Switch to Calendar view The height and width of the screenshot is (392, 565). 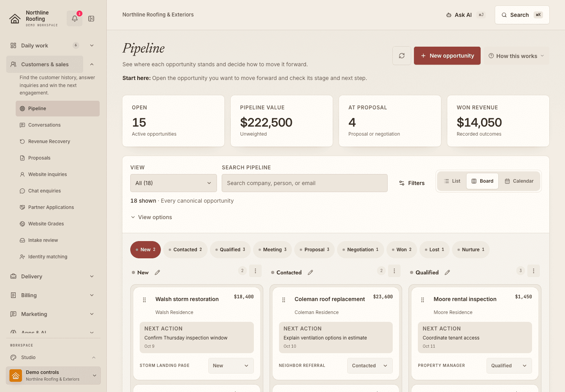point(519,181)
